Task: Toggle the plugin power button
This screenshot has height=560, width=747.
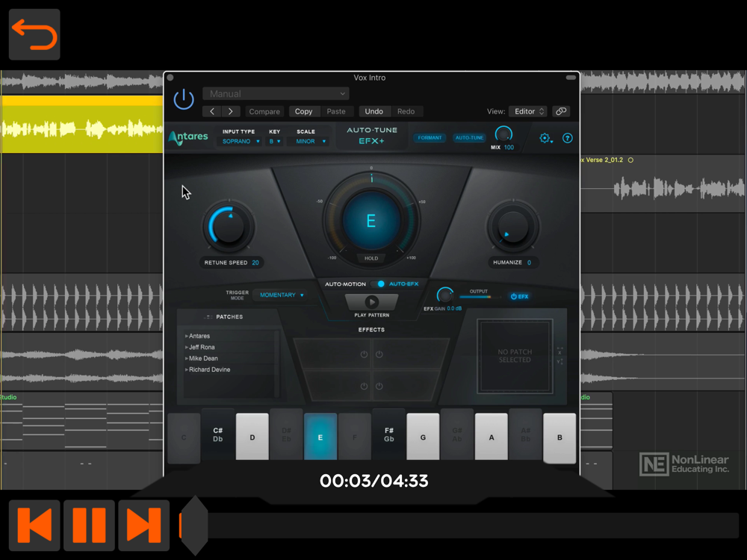Action: point(184,99)
